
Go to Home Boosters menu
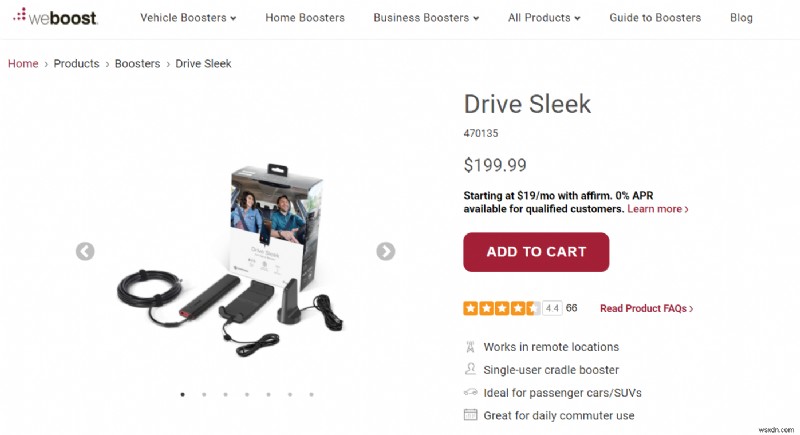305,18
